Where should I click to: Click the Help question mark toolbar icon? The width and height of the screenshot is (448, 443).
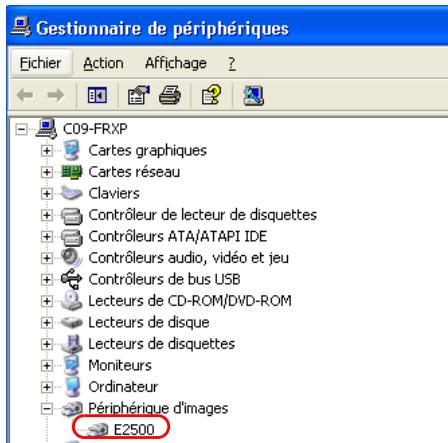(211, 95)
